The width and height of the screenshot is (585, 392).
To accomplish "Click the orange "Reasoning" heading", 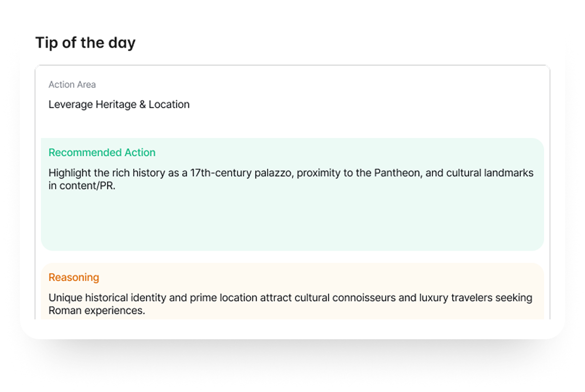I will pyautogui.click(x=74, y=278).
